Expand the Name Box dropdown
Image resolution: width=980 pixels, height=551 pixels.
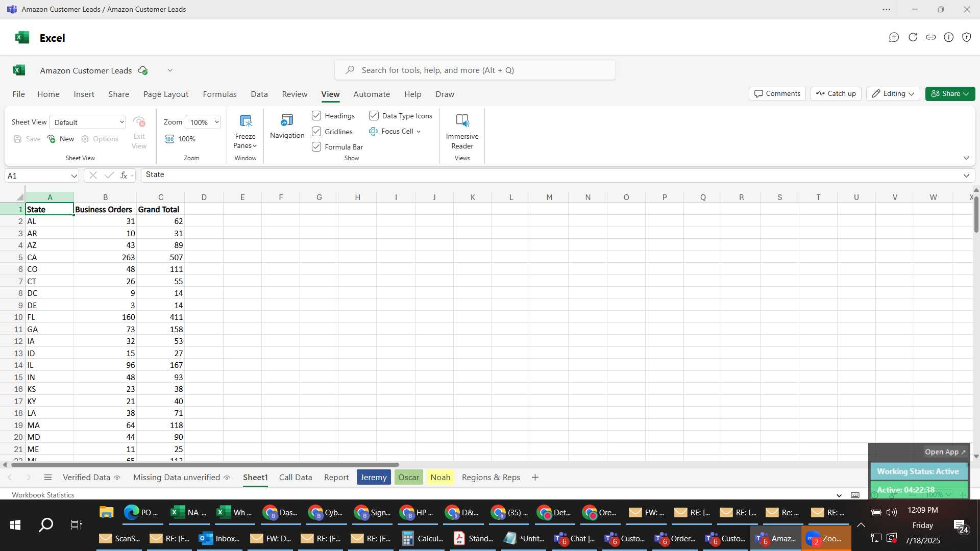pos(74,176)
